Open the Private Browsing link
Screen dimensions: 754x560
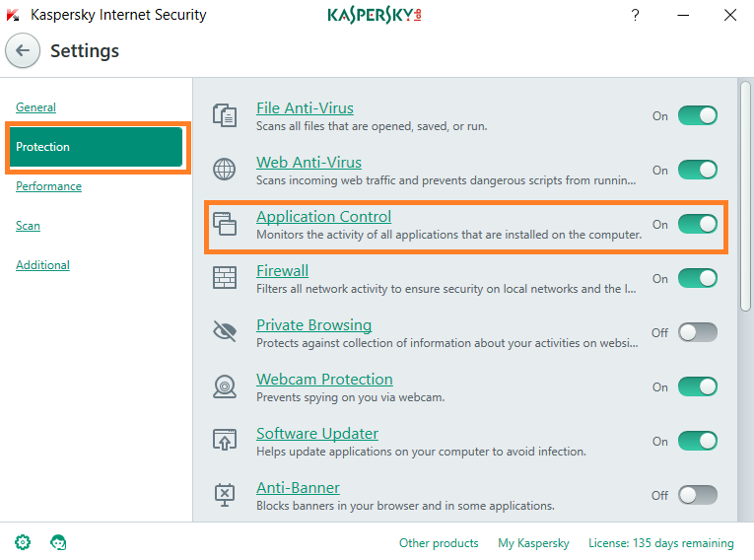coord(314,325)
